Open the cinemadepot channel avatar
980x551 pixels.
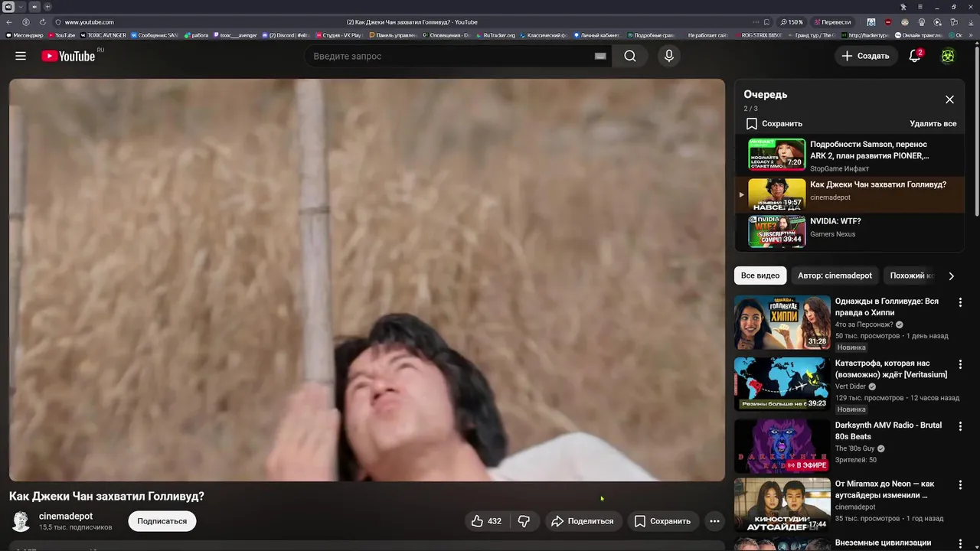point(21,521)
